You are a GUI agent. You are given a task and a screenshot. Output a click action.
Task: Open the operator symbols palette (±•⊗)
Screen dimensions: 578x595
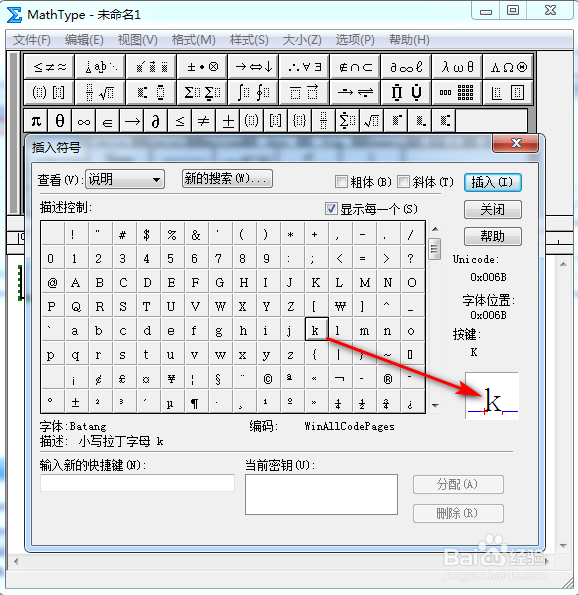point(202,67)
